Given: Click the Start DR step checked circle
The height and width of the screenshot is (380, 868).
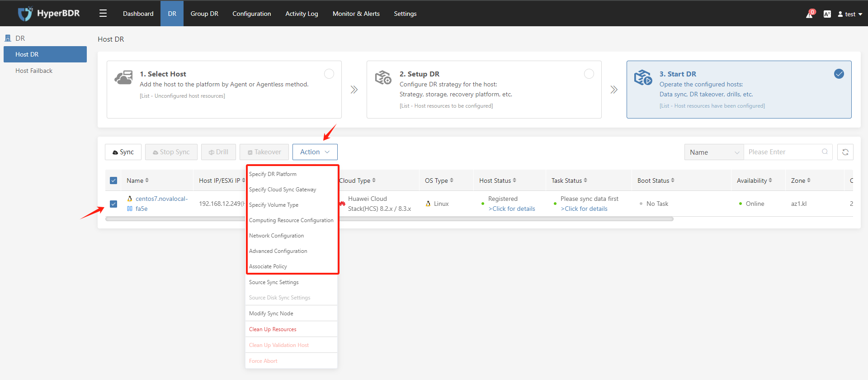Looking at the screenshot, I should pos(839,74).
